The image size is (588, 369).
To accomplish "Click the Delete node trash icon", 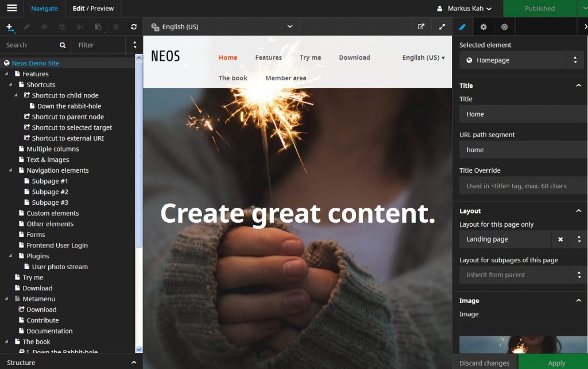I will (x=117, y=27).
